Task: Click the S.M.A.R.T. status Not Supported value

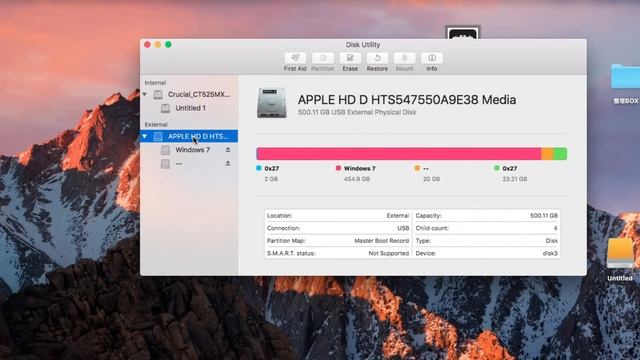Action: click(x=389, y=253)
